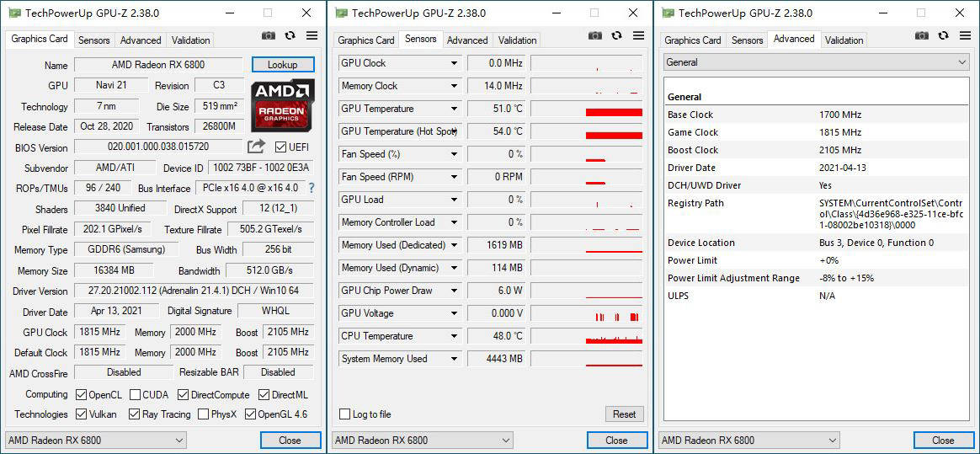Click the Reset button in Sensors window
This screenshot has width=980, height=454.
tap(625, 414)
